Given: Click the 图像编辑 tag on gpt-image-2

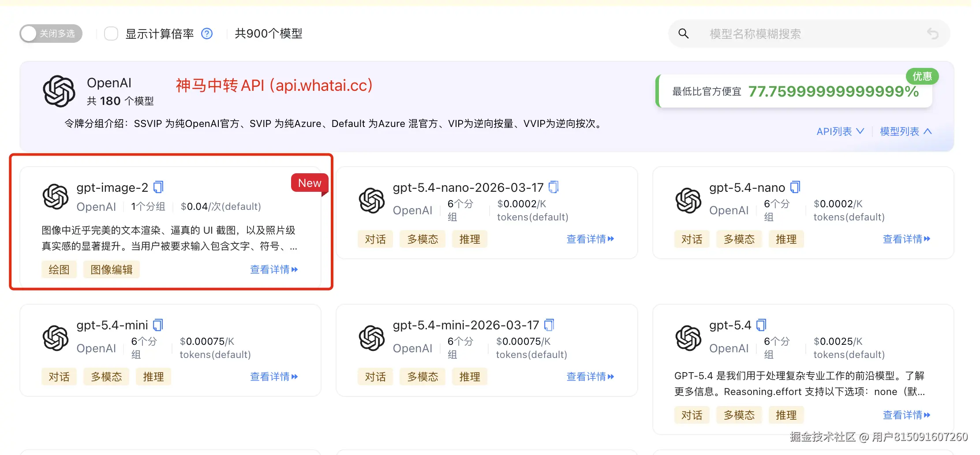Looking at the screenshot, I should 112,269.
